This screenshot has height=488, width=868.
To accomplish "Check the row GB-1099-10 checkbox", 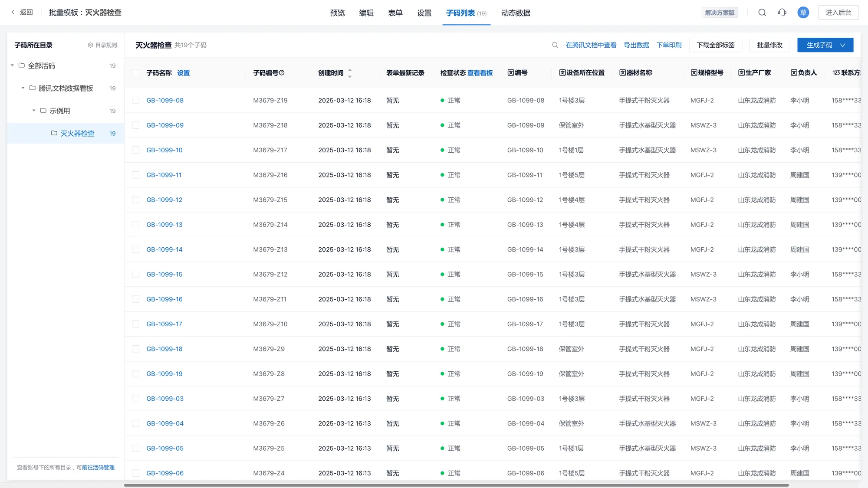I will pos(136,150).
